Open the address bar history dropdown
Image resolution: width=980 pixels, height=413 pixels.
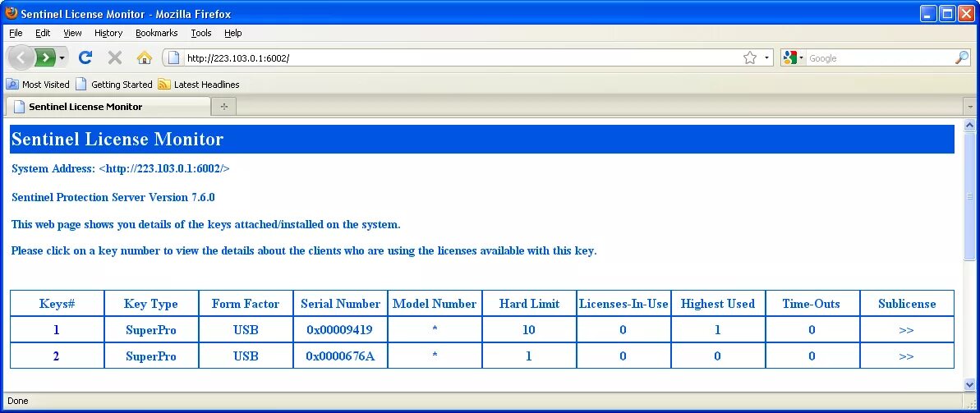(x=767, y=58)
